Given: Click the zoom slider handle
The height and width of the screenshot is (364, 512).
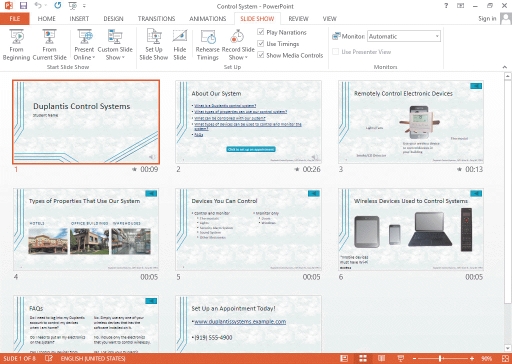Looking at the screenshot, I should [x=440, y=359].
